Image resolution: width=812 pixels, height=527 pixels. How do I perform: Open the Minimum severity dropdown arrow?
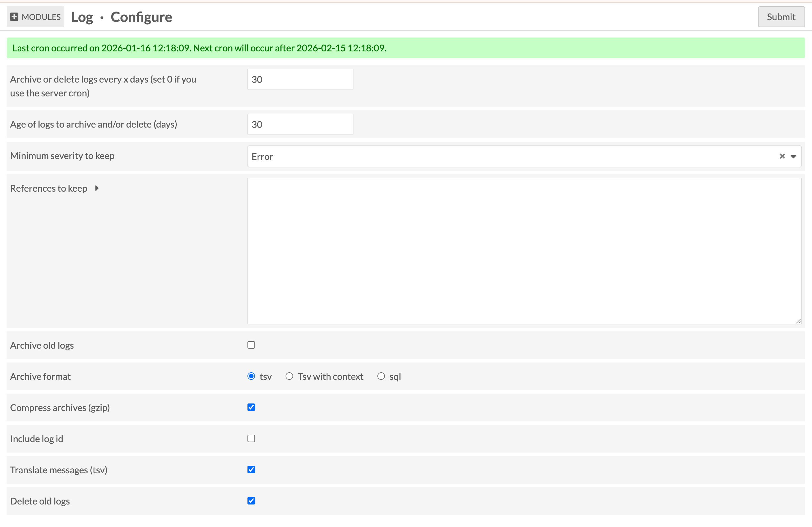click(x=793, y=156)
